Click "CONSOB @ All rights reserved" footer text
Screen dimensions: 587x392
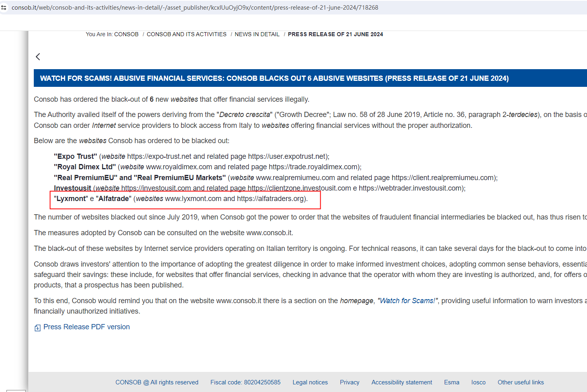[x=157, y=382]
